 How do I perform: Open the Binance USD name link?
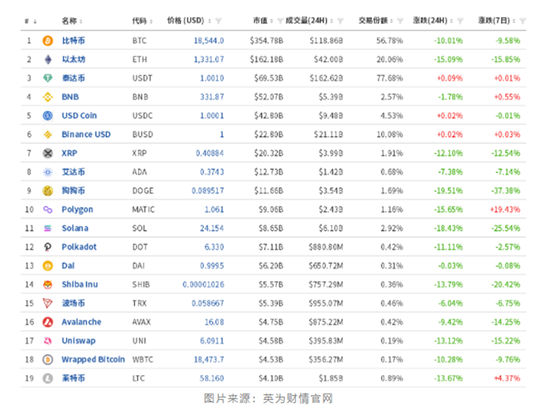click(86, 134)
